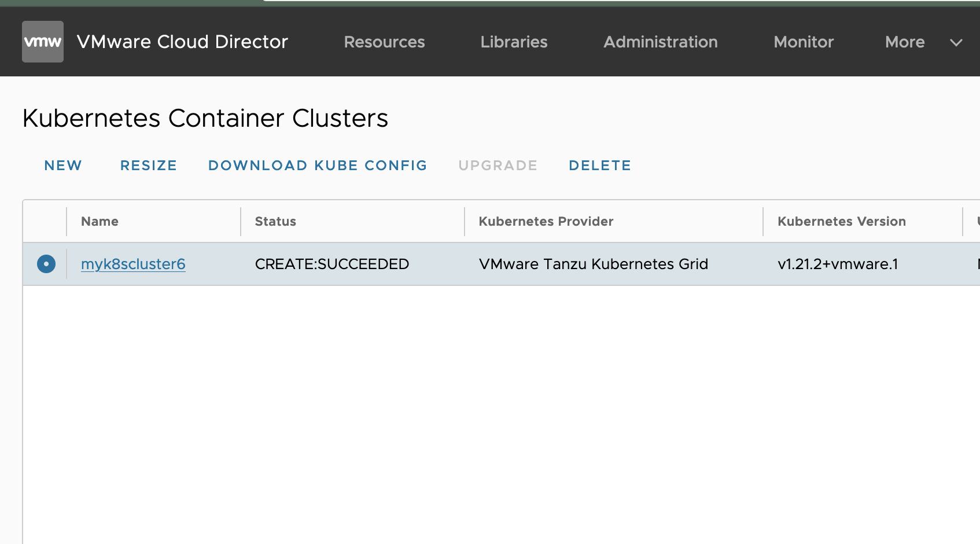Click the greyed-out UPGRADE button
Viewport: 980px width, 544px height.
tap(498, 166)
